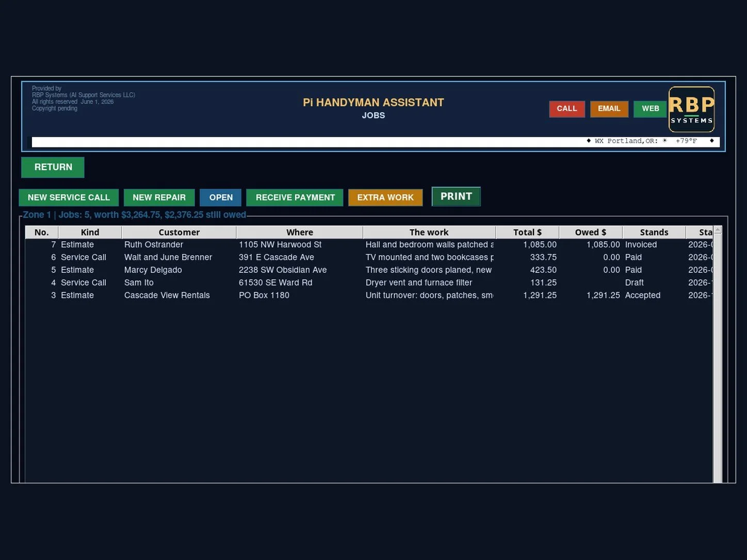Click the blue OPEN button
Screen dimensions: 747x560
point(221,197)
